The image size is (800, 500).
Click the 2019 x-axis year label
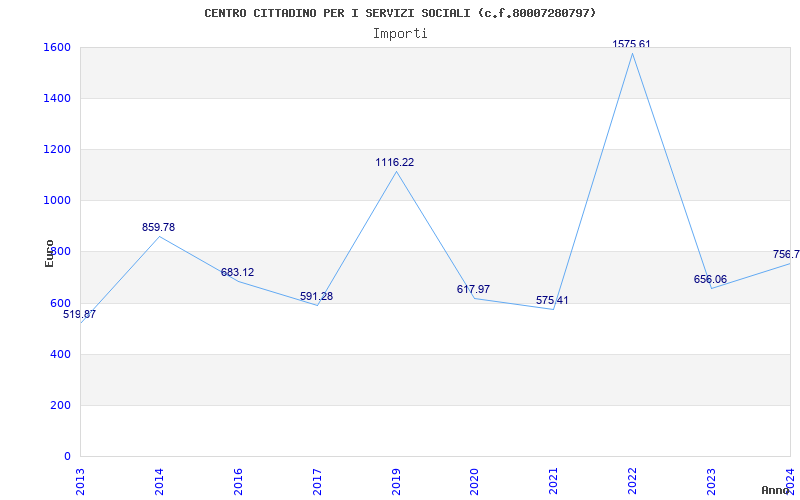click(396, 481)
